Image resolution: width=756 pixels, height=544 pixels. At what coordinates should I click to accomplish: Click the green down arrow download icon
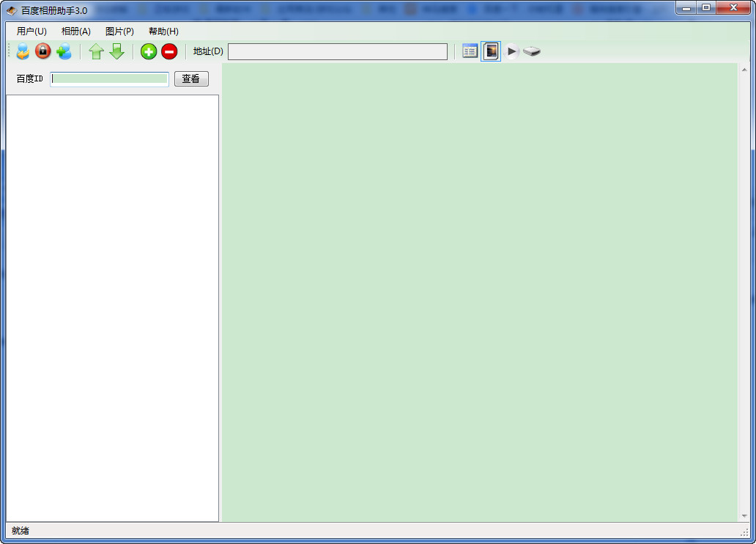click(x=116, y=51)
